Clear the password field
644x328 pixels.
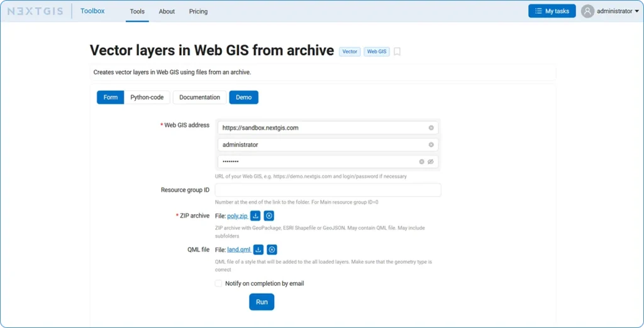421,161
